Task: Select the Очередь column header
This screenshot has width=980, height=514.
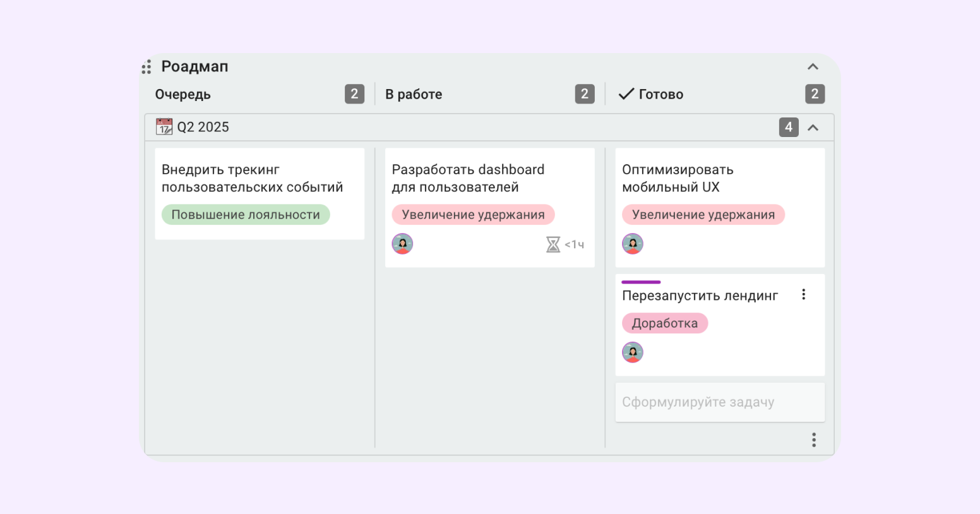Action: point(183,94)
